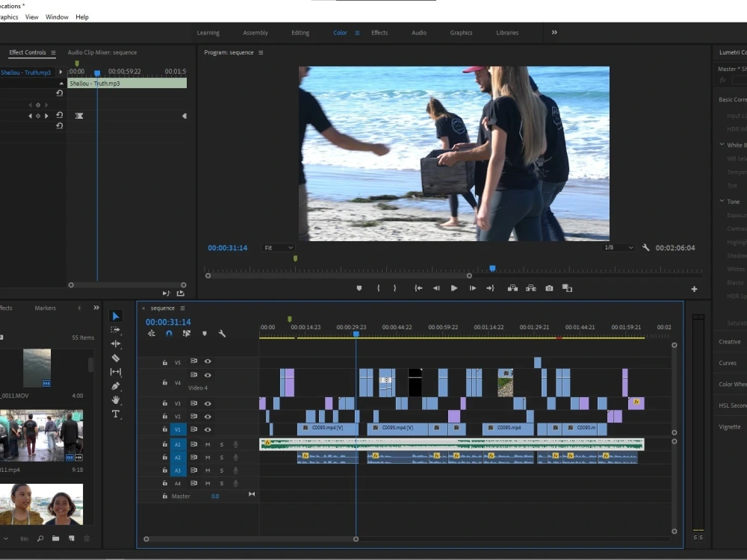Select the Hand tool
The height and width of the screenshot is (560, 747).
pos(115,399)
